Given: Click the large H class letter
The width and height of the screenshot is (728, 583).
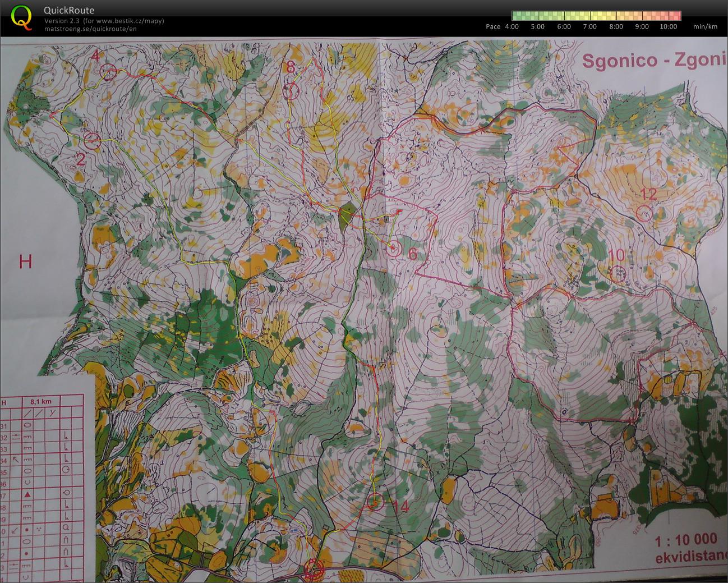Looking at the screenshot, I should 26,261.
